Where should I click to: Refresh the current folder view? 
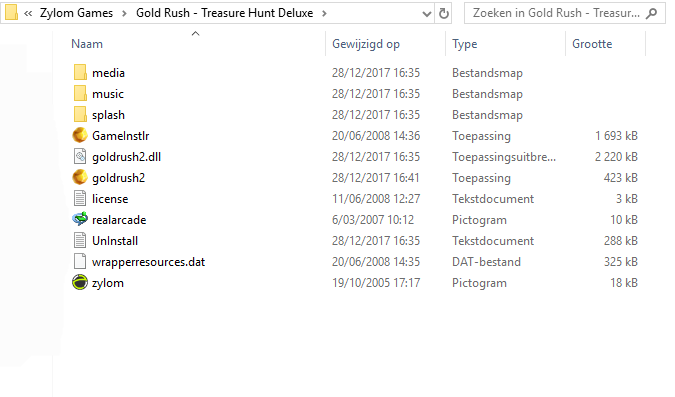point(444,13)
